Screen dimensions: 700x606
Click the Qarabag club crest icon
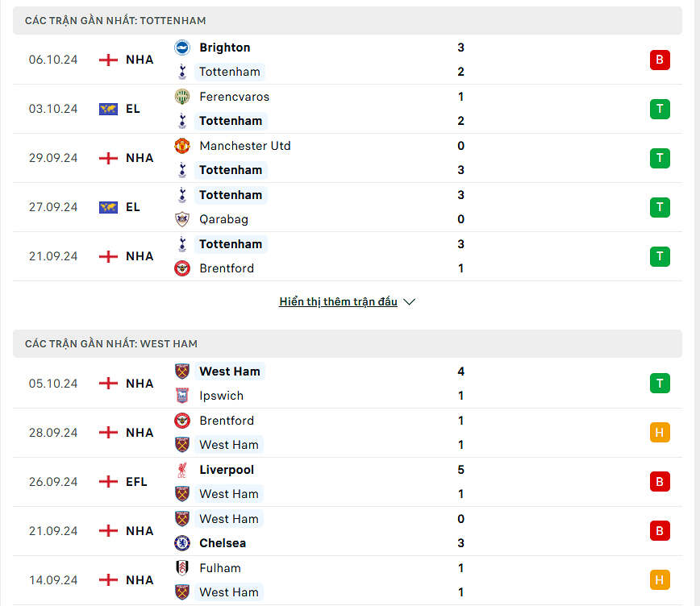(182, 219)
